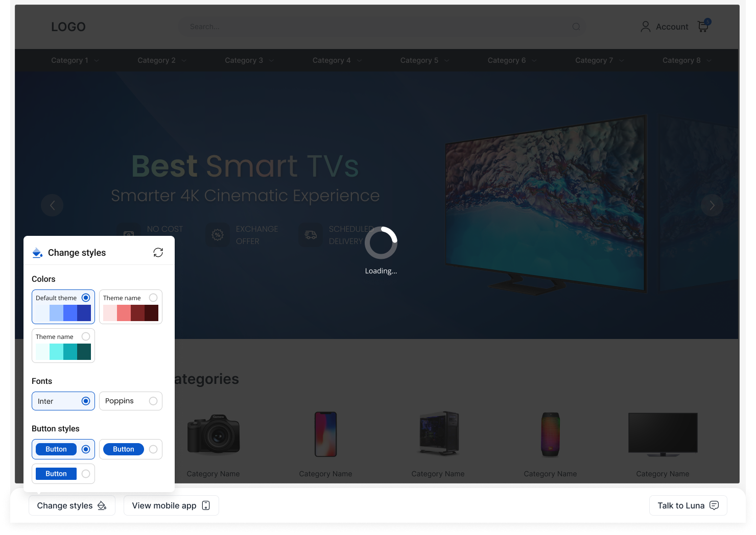Click the camera category thumbnail

coord(214,434)
